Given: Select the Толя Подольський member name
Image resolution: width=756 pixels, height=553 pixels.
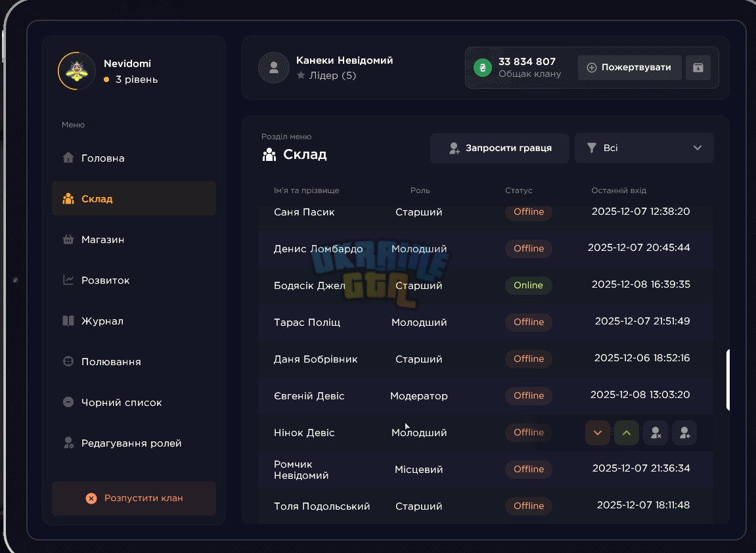Looking at the screenshot, I should (x=322, y=506).
